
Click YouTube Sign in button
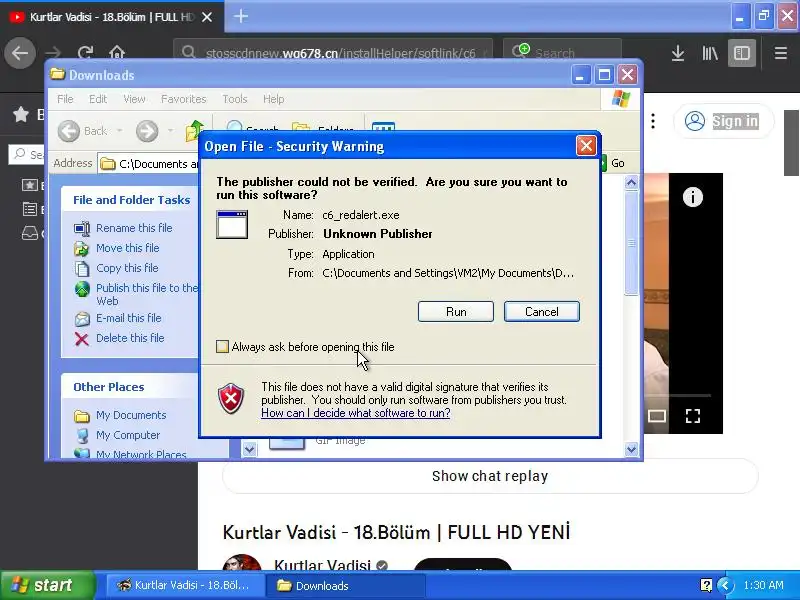pyautogui.click(x=723, y=121)
